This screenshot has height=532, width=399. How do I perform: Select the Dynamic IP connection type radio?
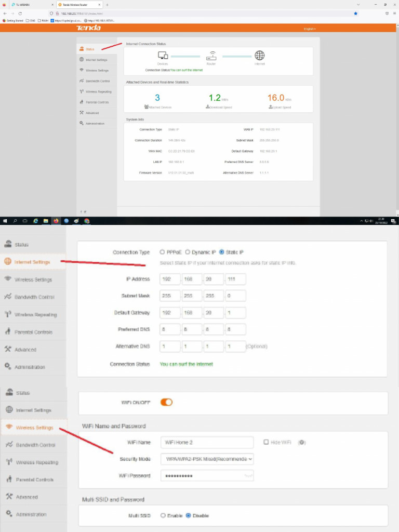coord(187,252)
